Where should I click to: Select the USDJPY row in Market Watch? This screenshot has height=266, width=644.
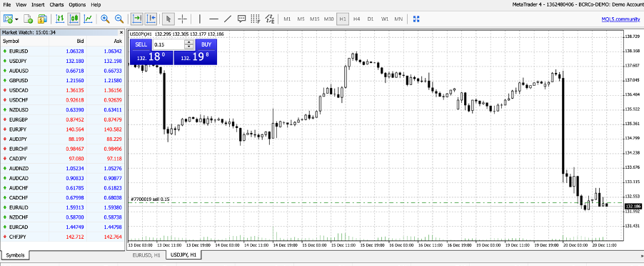(62, 61)
